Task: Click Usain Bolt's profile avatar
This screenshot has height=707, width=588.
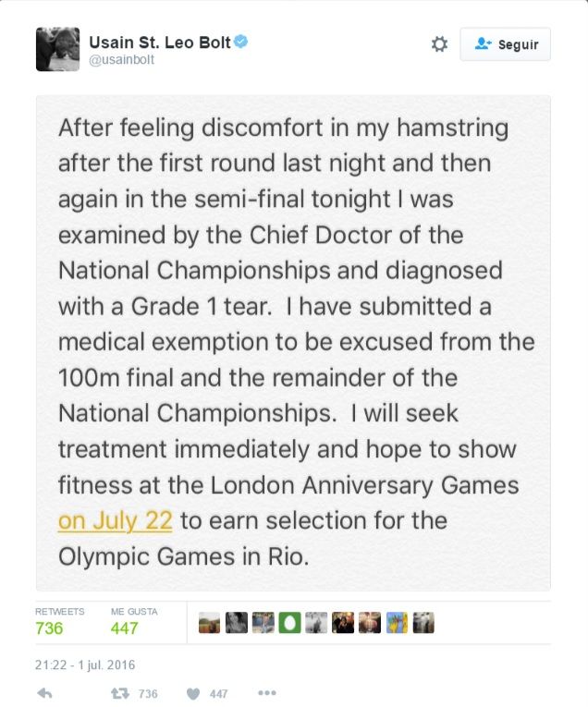Action: [57, 49]
